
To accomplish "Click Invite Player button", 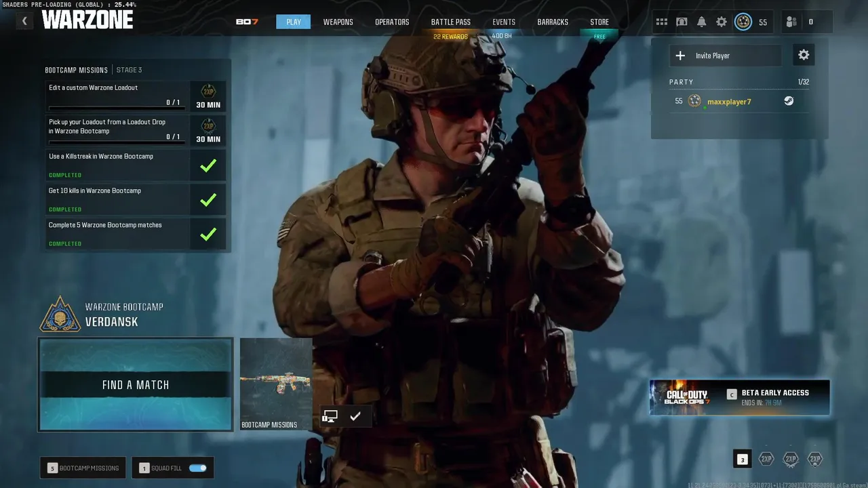I will (726, 56).
